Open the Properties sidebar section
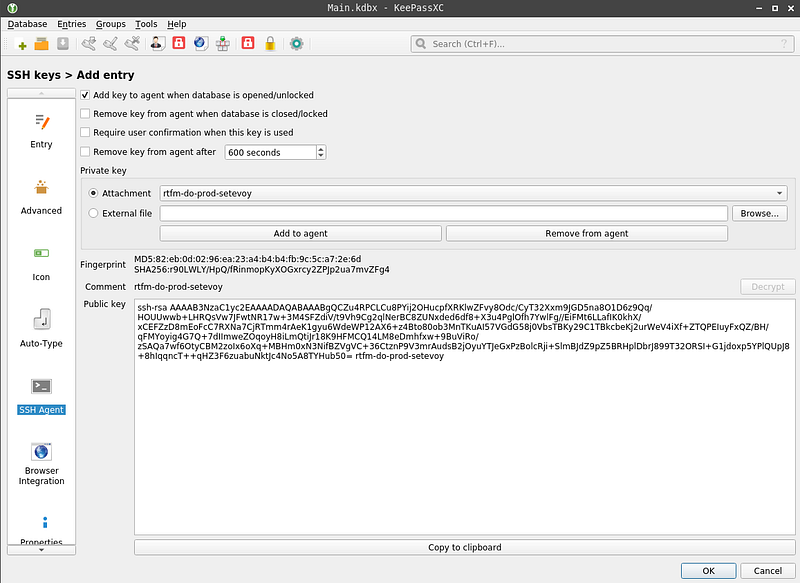The height and width of the screenshot is (583, 800). [x=41, y=530]
